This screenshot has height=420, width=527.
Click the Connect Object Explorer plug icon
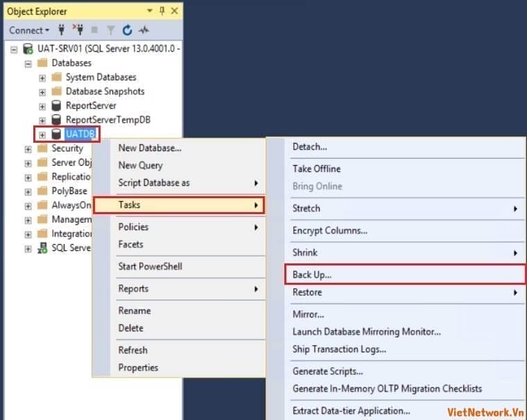coord(62,30)
